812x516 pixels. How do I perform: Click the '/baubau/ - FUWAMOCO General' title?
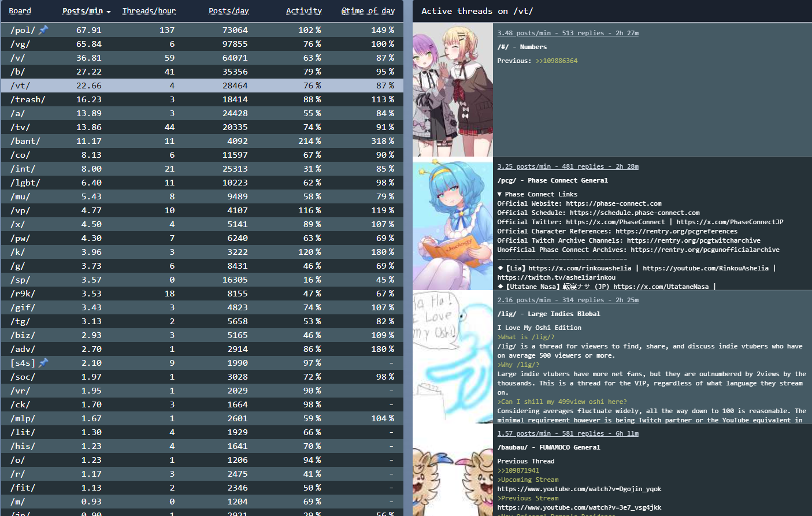click(x=549, y=447)
